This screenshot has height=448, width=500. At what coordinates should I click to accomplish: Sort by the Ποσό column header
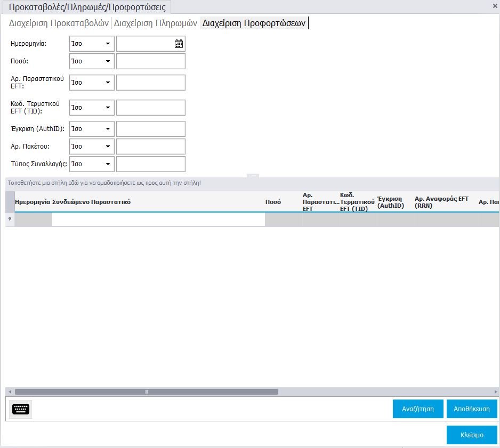point(273,202)
